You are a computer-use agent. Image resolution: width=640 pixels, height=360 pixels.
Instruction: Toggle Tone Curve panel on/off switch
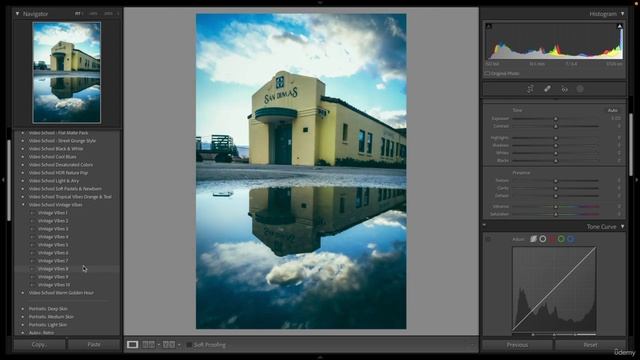484,225
